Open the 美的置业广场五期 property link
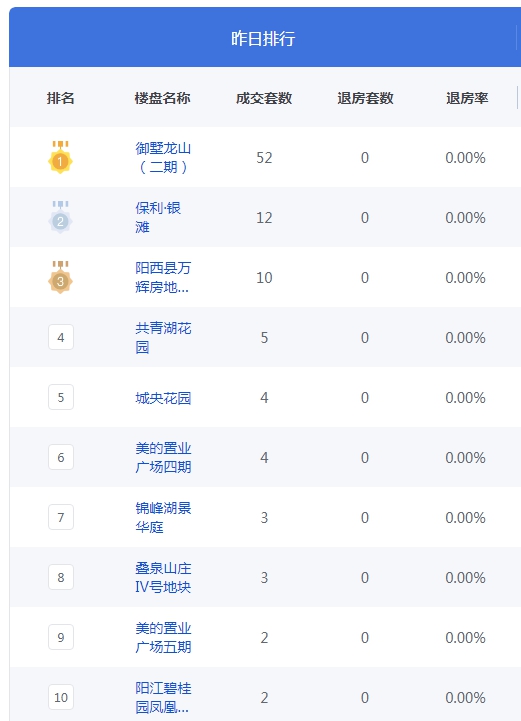Image resolution: width=521 pixels, height=721 pixels. tap(163, 637)
